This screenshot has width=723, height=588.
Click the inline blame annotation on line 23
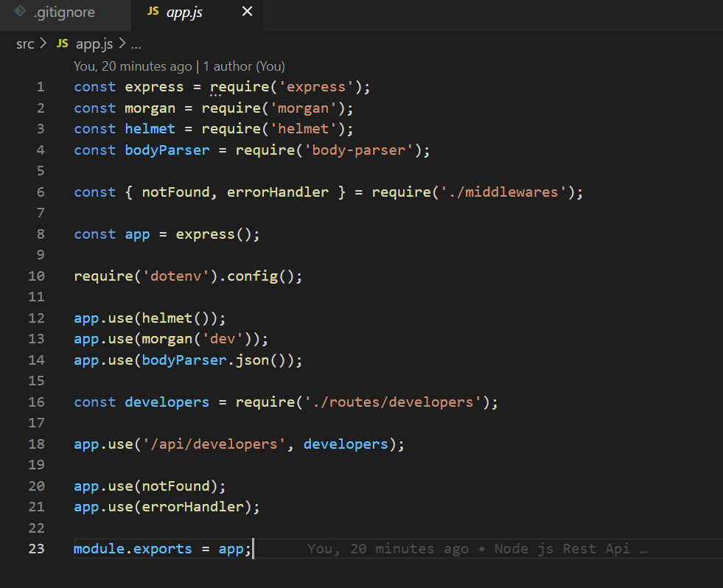[x=477, y=549]
